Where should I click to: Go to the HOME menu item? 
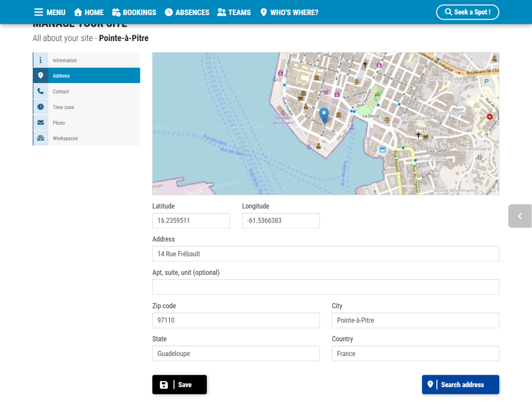pyautogui.click(x=89, y=12)
